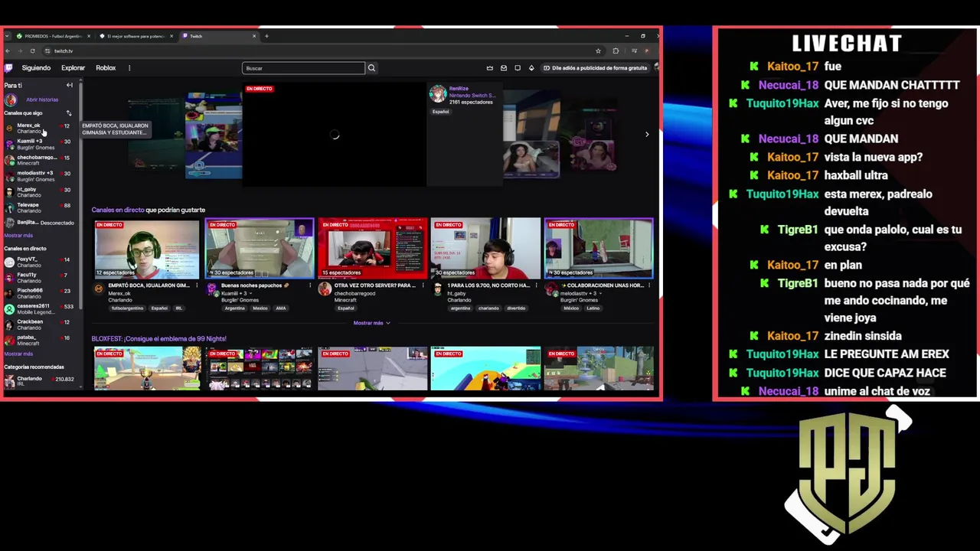This screenshot has height=551, width=980.
Task: Go back in browser history
Action: (x=8, y=51)
